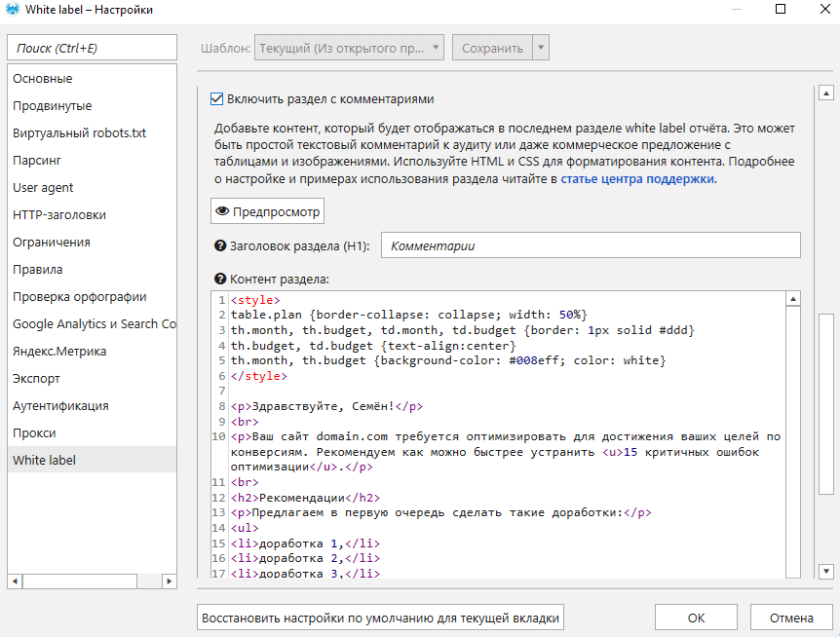Open Google Analytics и Search Console section

(x=92, y=324)
